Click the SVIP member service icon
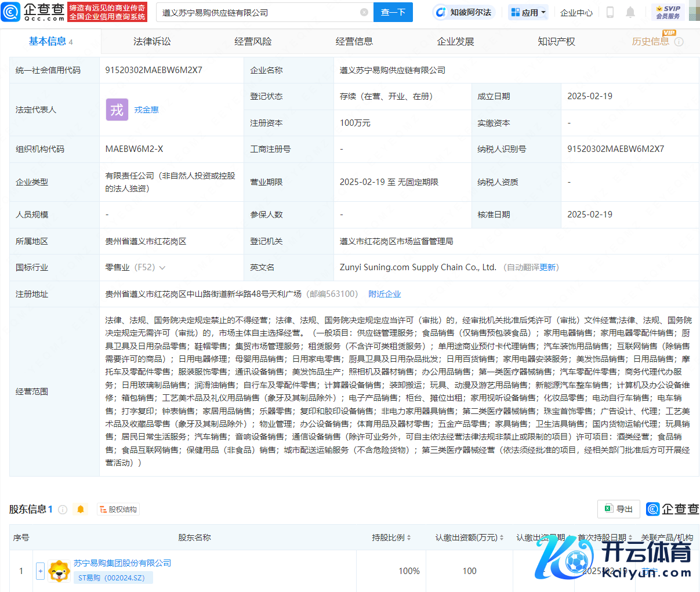Image resolution: width=700 pixels, height=592 pixels. pyautogui.click(x=668, y=12)
